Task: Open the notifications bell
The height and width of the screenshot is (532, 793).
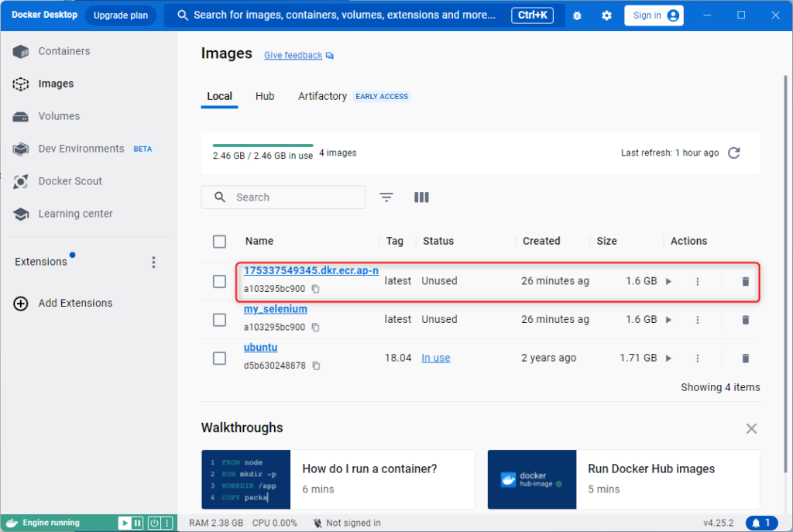Action: (761, 523)
